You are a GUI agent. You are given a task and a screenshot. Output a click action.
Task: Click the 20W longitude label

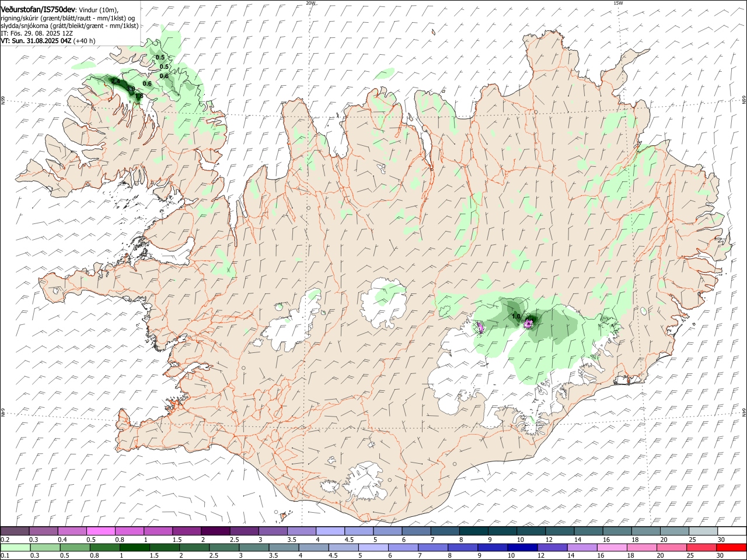click(x=310, y=3)
